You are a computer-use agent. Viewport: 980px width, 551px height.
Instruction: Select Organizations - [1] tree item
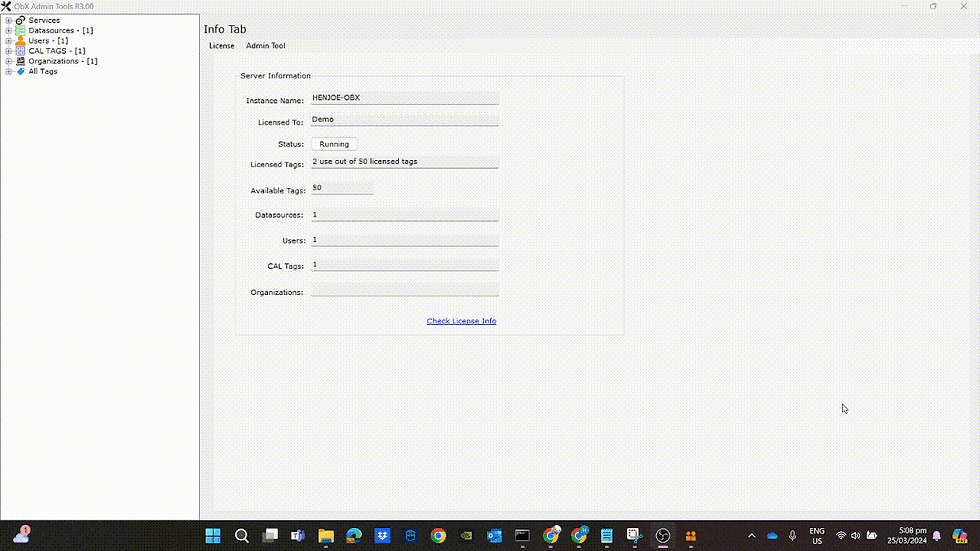tap(63, 61)
